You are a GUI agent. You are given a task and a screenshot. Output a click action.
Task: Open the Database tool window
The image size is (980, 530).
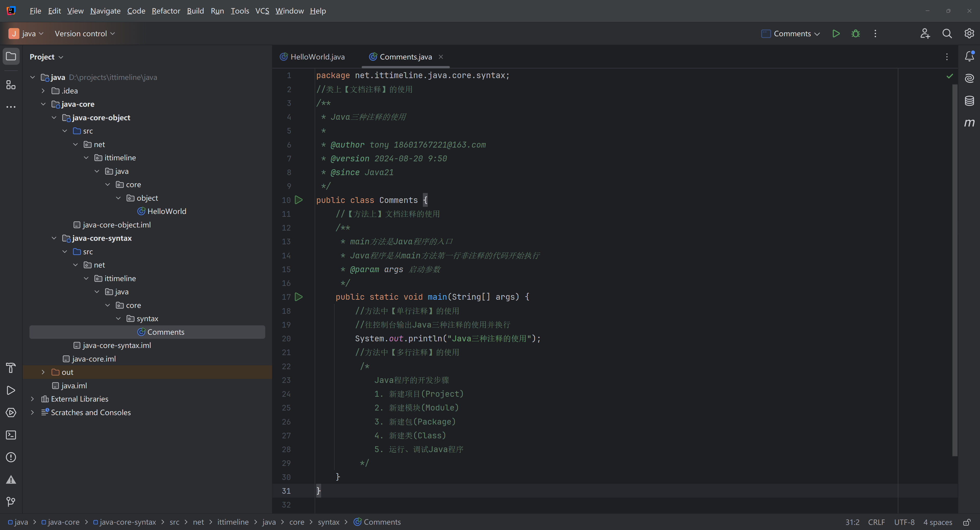click(x=969, y=100)
